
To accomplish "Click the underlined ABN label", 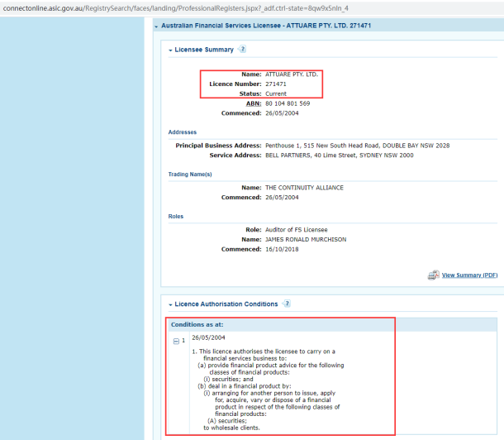I will pos(254,103).
